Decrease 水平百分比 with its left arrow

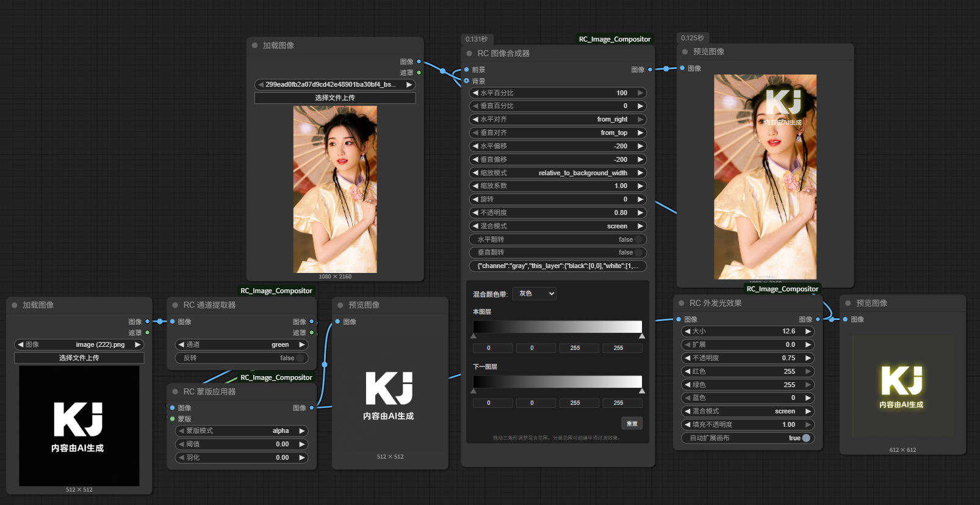coord(475,93)
